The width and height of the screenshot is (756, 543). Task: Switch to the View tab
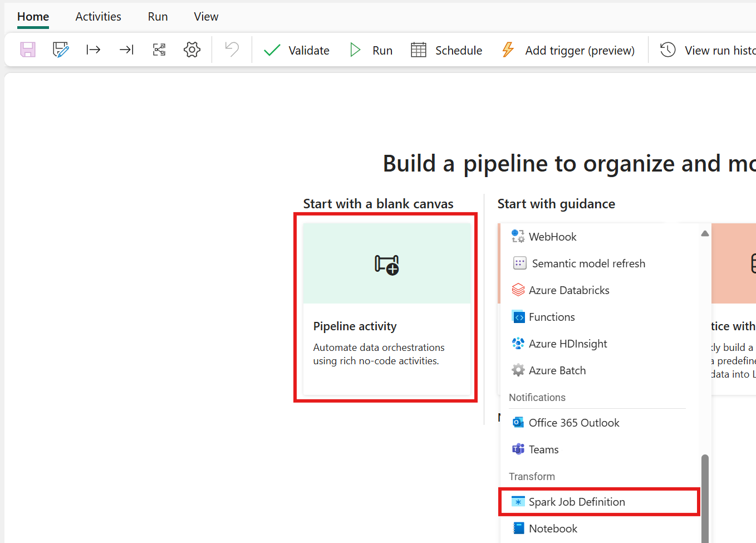206,17
